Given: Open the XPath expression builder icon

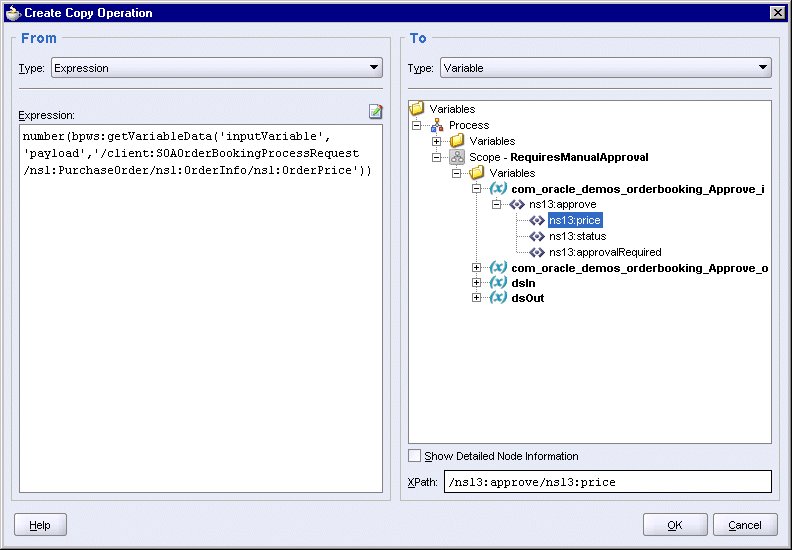Looking at the screenshot, I should pos(375,111).
